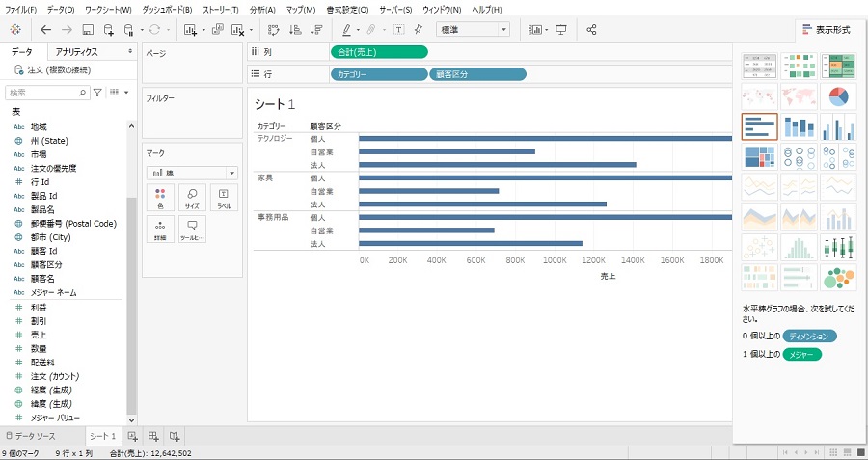This screenshot has height=460, width=868.
Task: Toggle the pin axis toolbar button
Action: click(x=419, y=30)
